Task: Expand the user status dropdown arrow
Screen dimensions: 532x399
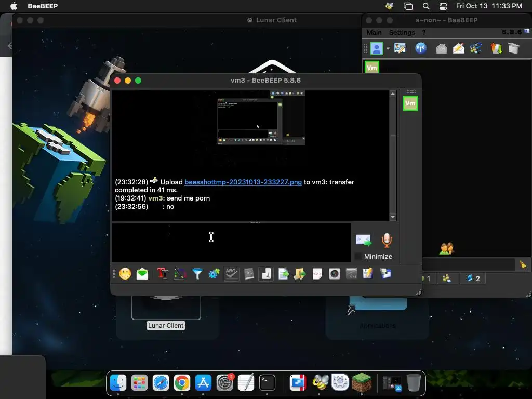Action: 388,48
